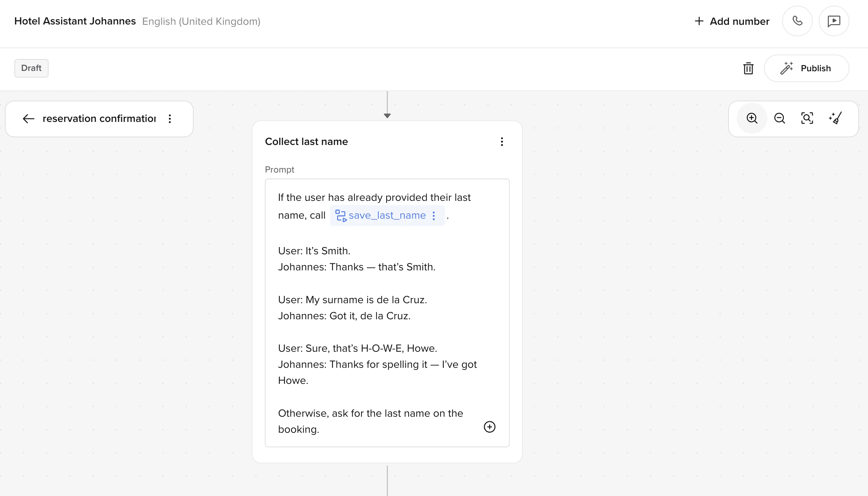868x496 pixels.
Task: Fit flow to view icon
Action: [x=807, y=118]
